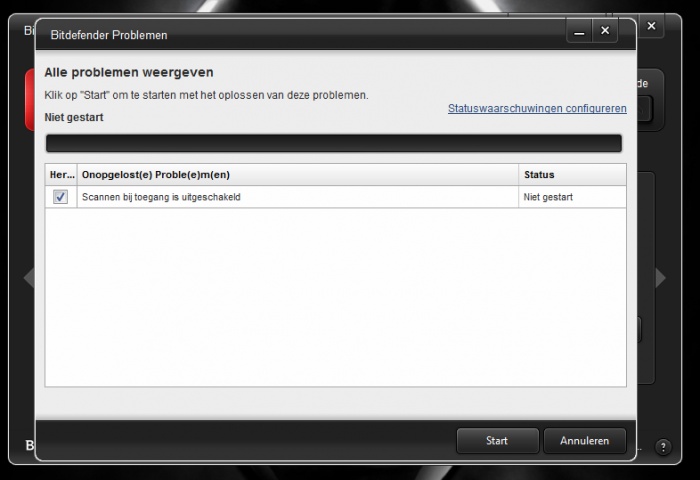Click the 'Alle problemen weergeven' heading
700x480 pixels.
tap(129, 72)
